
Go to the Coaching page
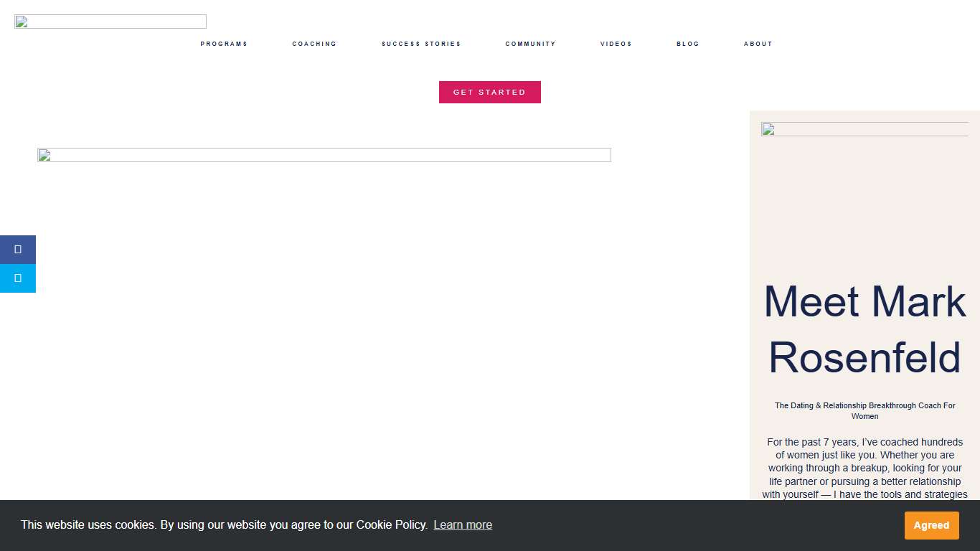[314, 44]
